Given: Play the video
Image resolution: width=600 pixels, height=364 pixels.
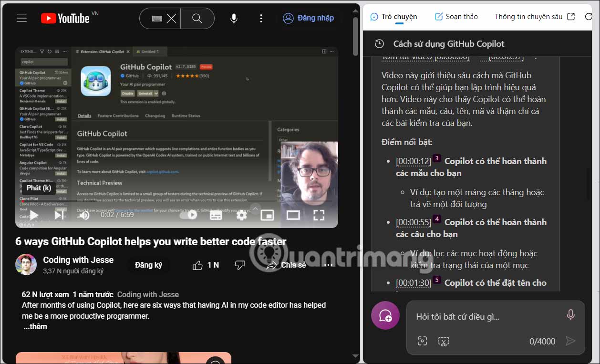Looking at the screenshot, I should click(33, 215).
